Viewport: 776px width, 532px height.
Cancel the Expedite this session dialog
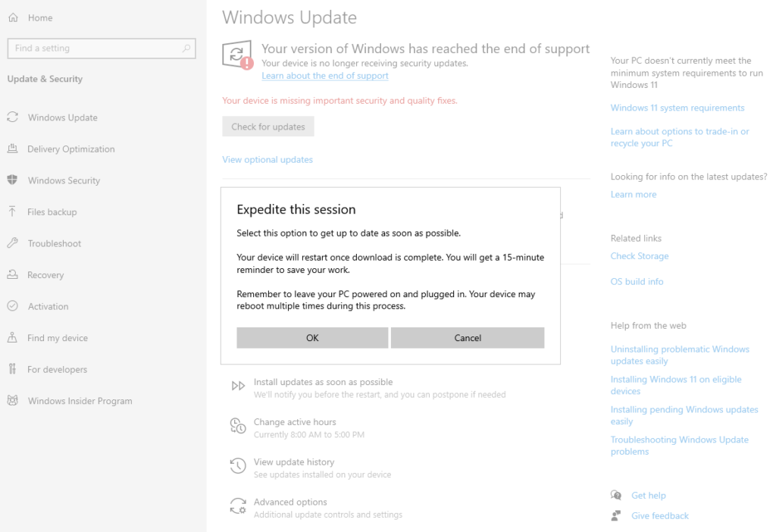[468, 338]
